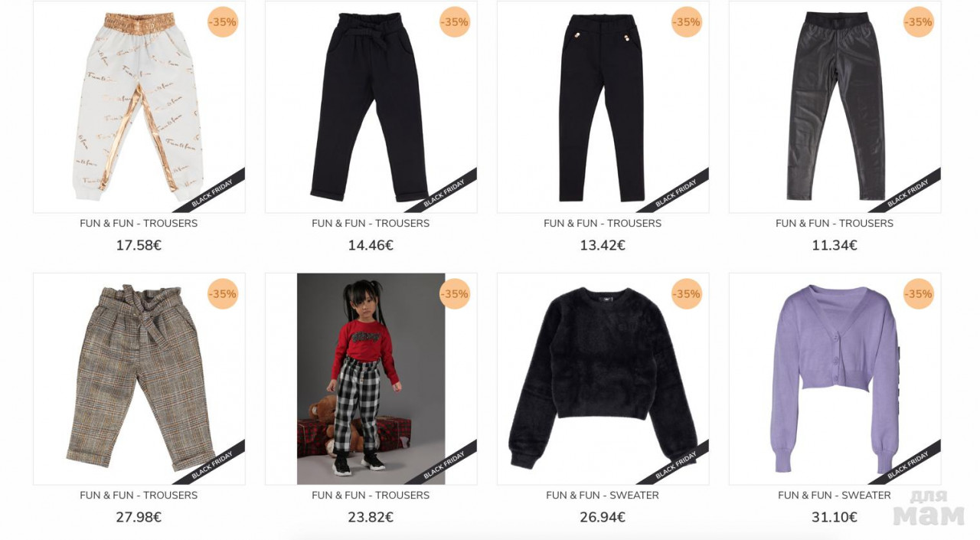Viewport: 980px width, 540px height.
Task: Open the black fluffy sweater image
Action: [x=603, y=378]
